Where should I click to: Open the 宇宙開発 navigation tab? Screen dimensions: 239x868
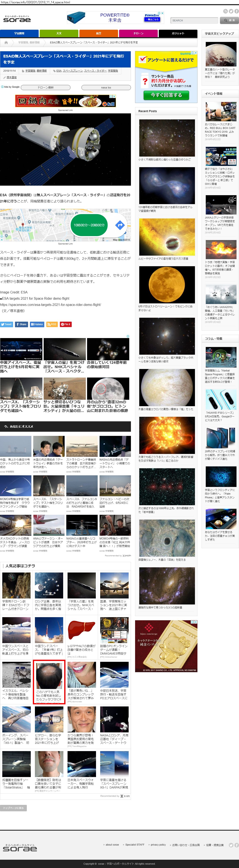coord(19,33)
